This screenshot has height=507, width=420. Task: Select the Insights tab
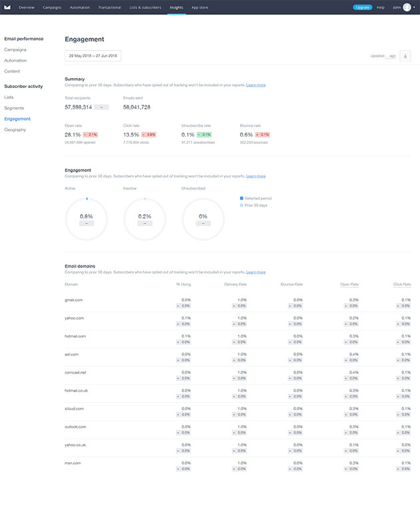(177, 7)
